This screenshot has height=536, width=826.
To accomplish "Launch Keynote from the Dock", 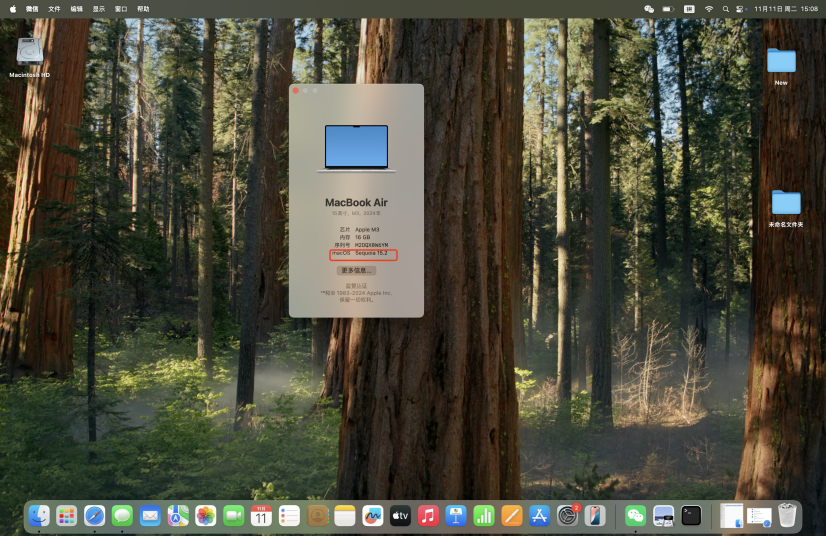I will (x=456, y=515).
